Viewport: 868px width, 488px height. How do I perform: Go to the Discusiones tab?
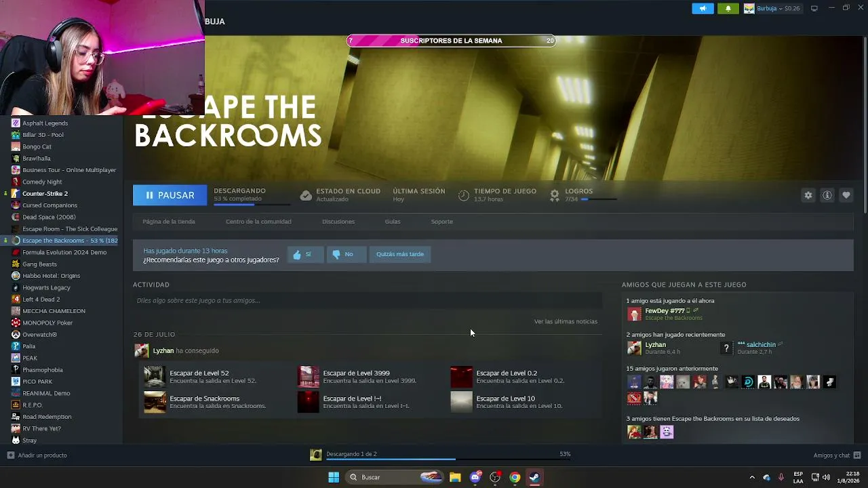coord(338,222)
